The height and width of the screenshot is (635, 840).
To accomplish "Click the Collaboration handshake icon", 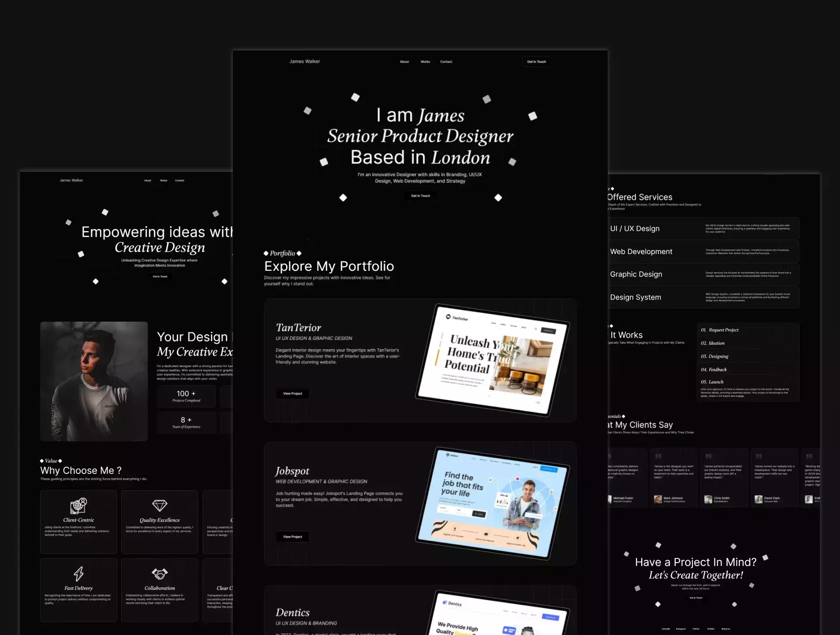I will [x=160, y=574].
